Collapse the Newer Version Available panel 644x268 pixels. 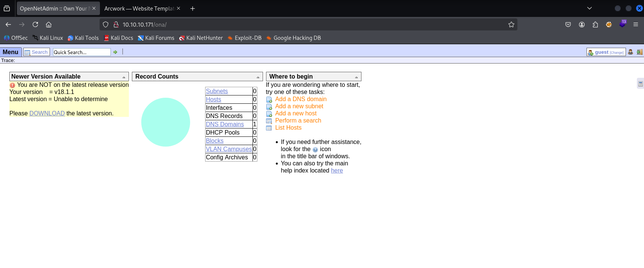point(124,77)
